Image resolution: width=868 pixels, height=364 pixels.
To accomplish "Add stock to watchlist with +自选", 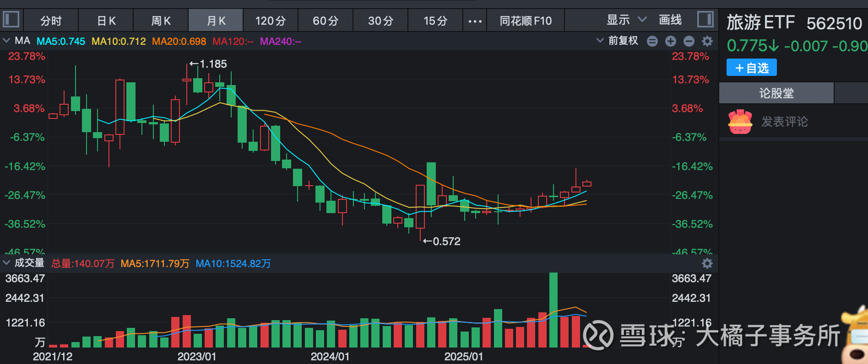I will (751, 68).
